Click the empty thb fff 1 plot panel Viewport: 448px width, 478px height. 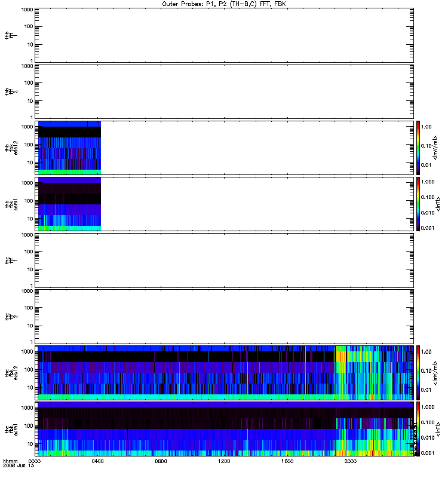[x=225, y=35]
